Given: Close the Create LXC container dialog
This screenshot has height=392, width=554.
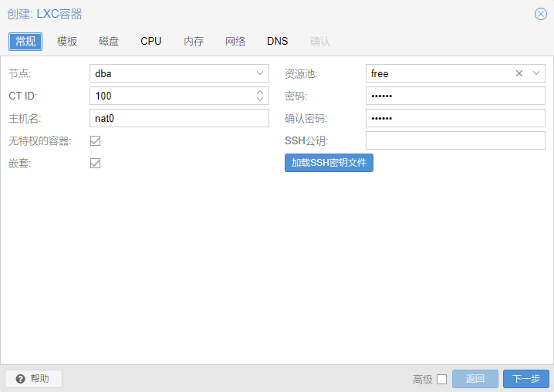Looking at the screenshot, I should coord(540,14).
